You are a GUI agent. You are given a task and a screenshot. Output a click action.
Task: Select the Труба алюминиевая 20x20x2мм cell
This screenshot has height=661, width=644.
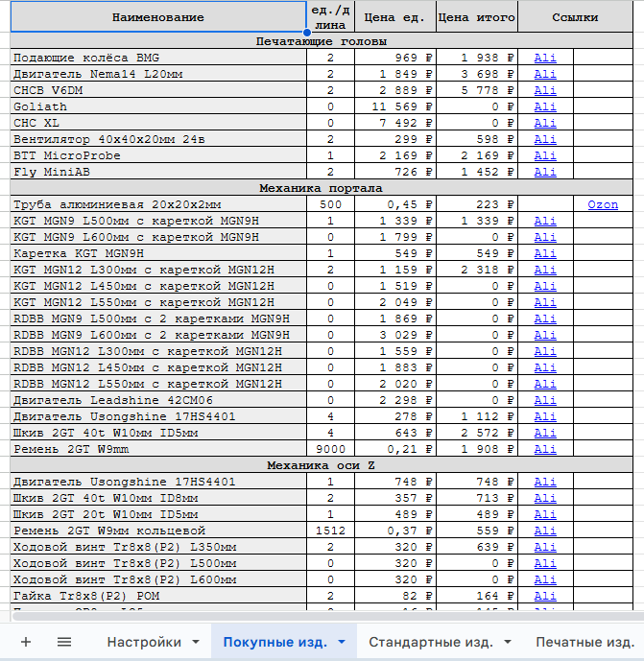(158, 205)
